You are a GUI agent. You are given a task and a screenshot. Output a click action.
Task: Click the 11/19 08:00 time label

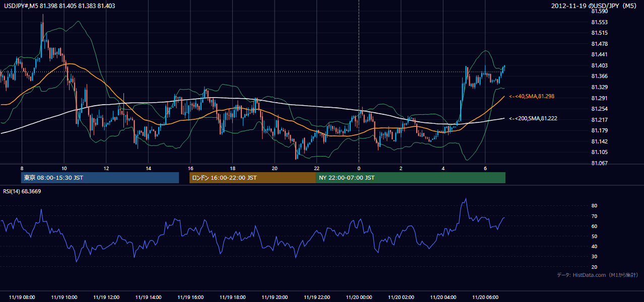(22, 297)
